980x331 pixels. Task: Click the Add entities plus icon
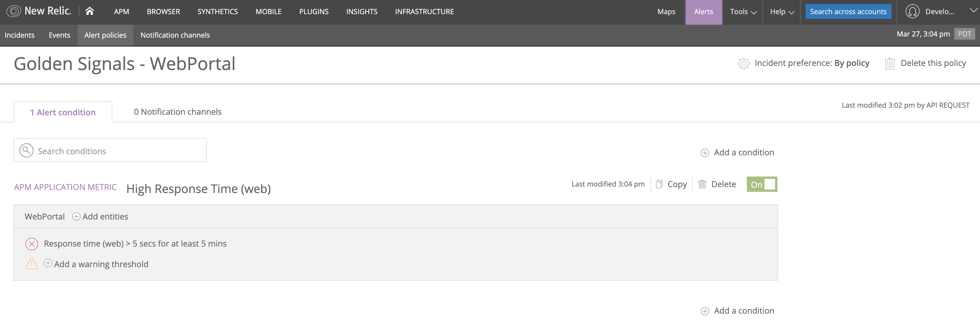pos(76,216)
